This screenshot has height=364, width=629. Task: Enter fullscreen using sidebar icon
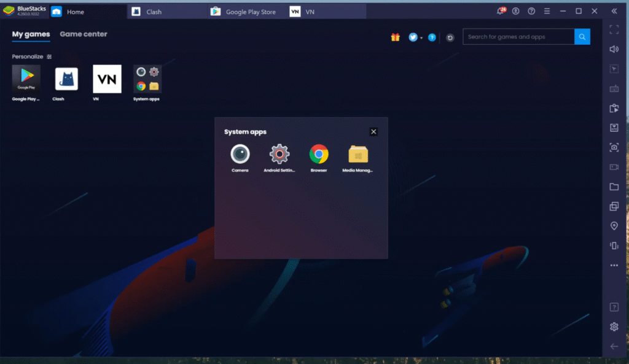614,29
